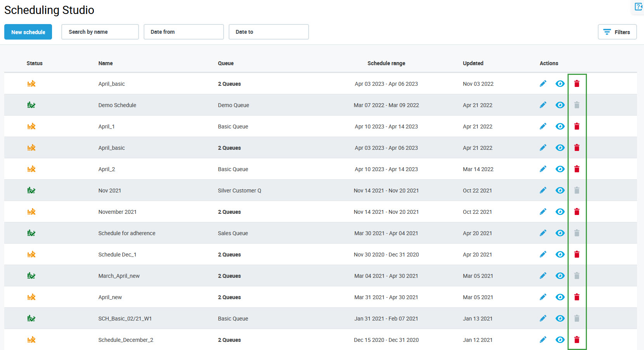View the Schedule Dec_1 schedule with eye icon
This screenshot has height=350, width=644.
coord(560,254)
